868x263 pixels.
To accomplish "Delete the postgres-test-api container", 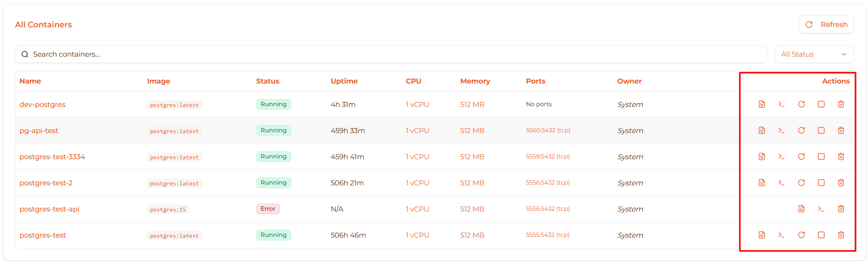I will tap(841, 209).
